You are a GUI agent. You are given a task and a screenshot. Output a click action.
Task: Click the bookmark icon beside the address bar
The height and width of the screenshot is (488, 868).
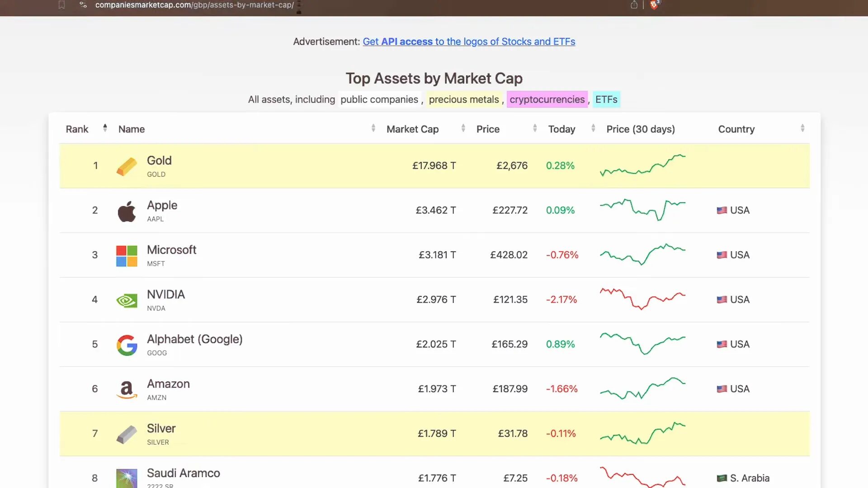pos(62,5)
